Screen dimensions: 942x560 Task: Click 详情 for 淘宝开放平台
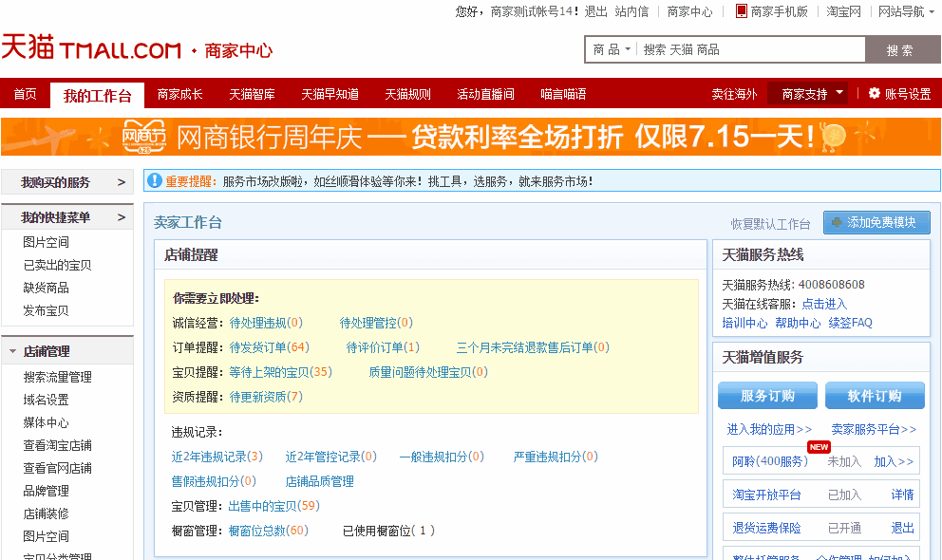click(902, 495)
